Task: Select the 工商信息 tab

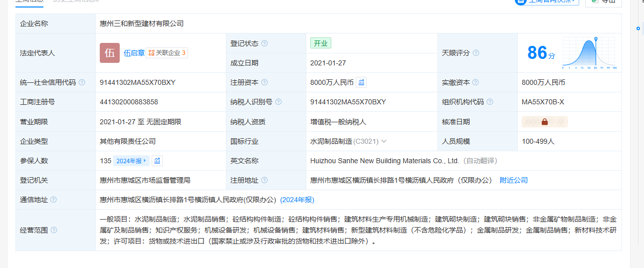Action: coord(29,2)
